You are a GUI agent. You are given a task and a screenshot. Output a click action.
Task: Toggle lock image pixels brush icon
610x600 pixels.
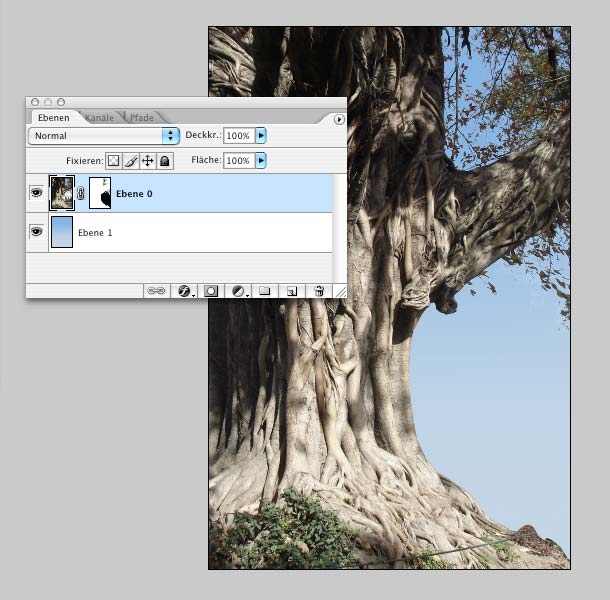(131, 161)
